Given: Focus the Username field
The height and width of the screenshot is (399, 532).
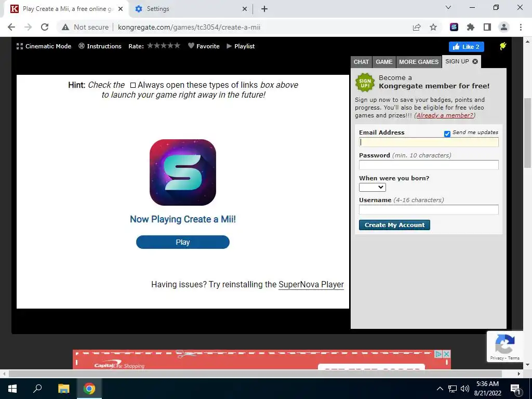Looking at the screenshot, I should click(429, 210).
